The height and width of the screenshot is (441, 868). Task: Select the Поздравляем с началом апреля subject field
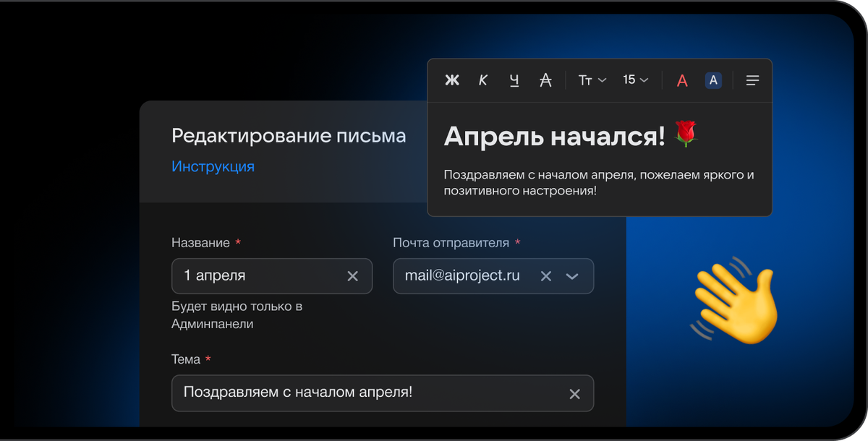[x=325, y=393]
